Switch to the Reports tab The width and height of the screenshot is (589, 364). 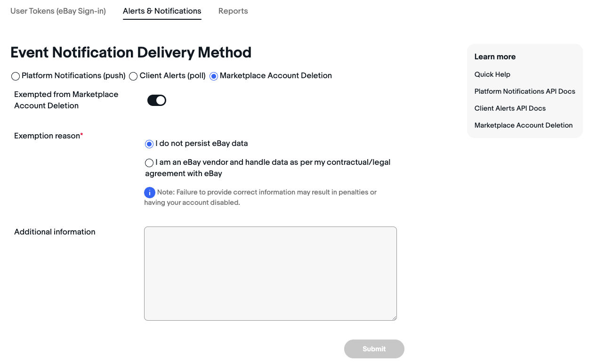coord(233,11)
